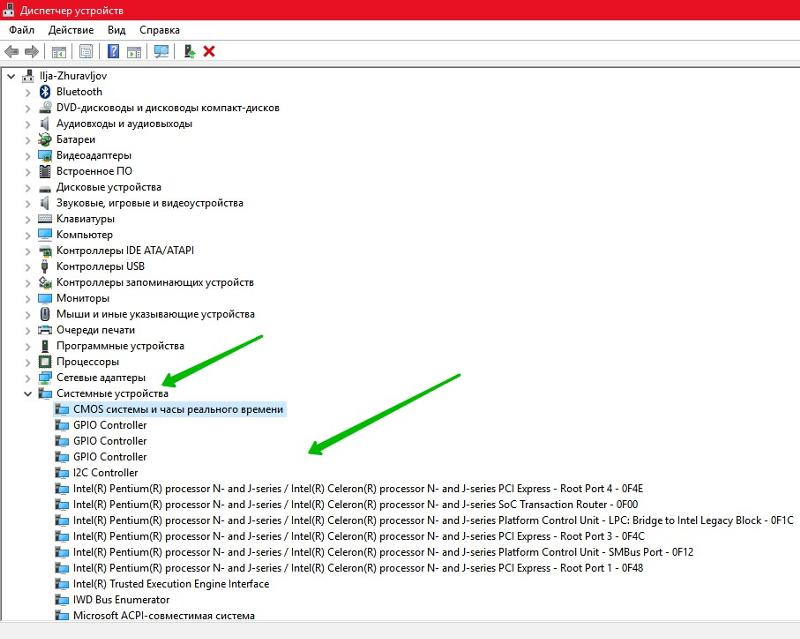
Task: Select the Программные устройства label
Action: click(x=120, y=346)
